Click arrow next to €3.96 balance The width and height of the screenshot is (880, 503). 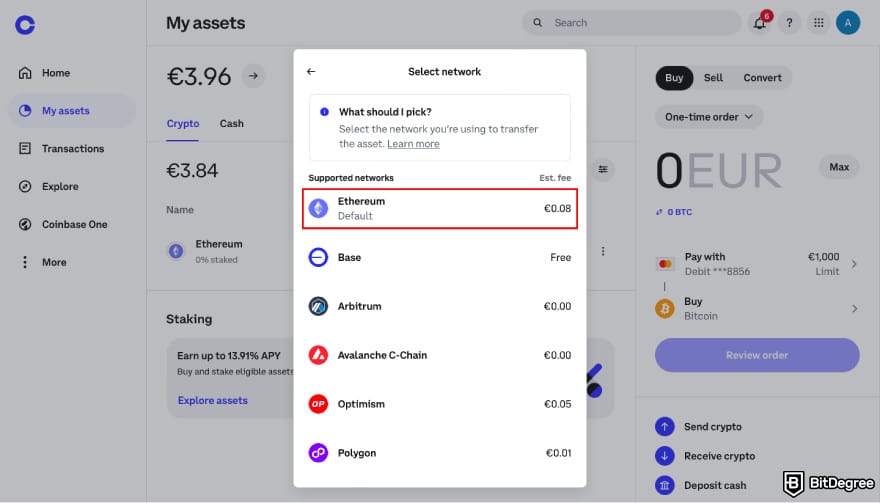(x=254, y=76)
